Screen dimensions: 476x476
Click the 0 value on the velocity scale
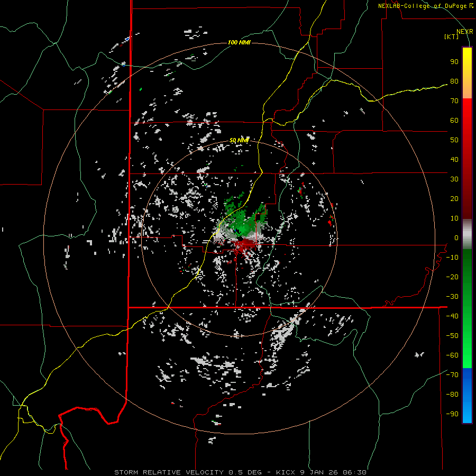tap(456, 238)
